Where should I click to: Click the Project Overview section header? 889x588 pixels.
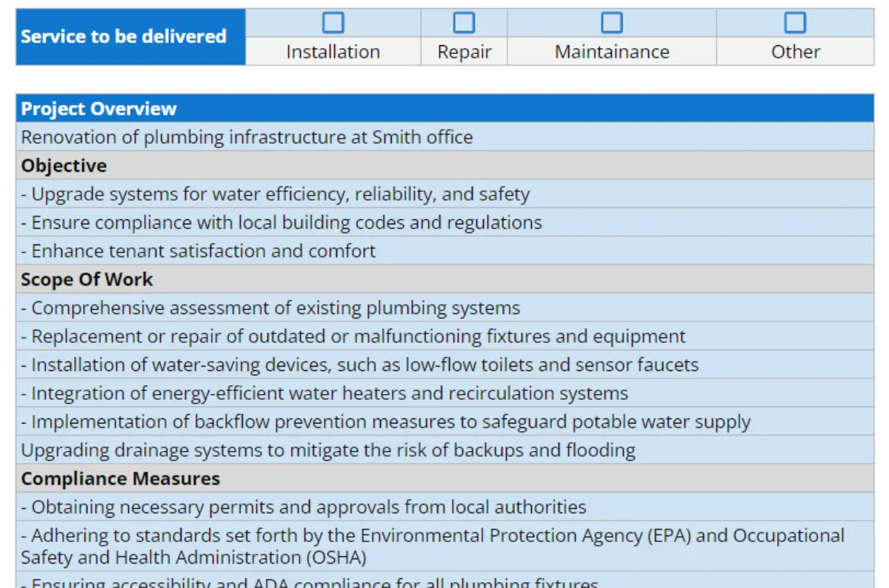444,109
